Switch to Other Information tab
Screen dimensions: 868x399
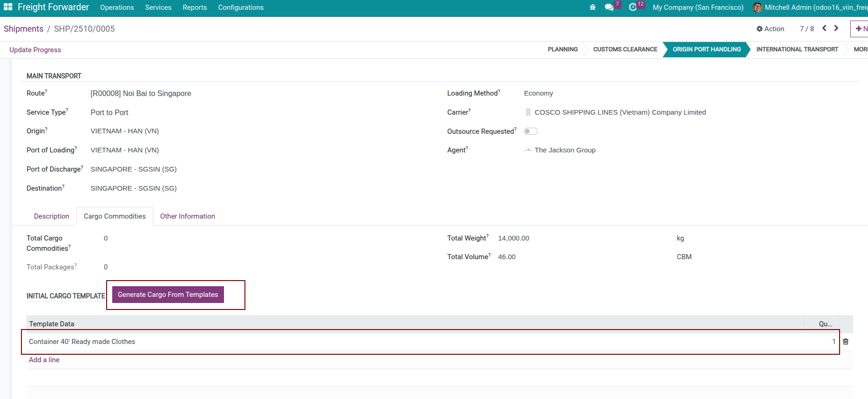click(x=187, y=216)
